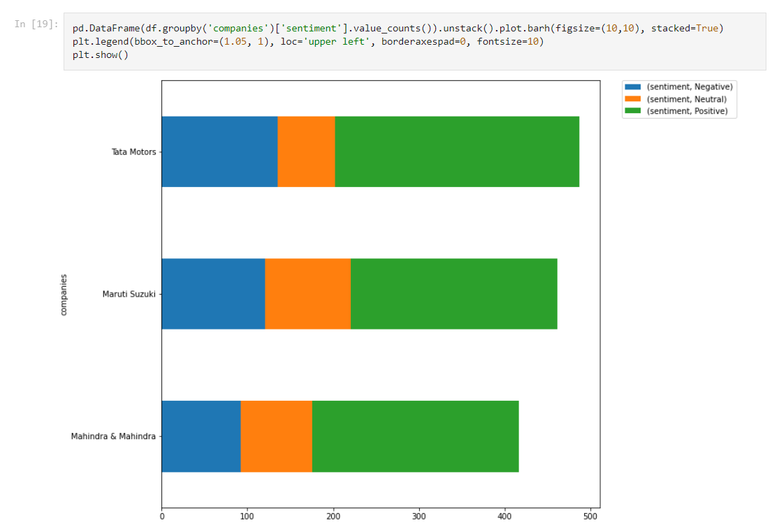Click Maruti Suzuki blue negative bar segment
This screenshot has height=532, width=772.
213,294
